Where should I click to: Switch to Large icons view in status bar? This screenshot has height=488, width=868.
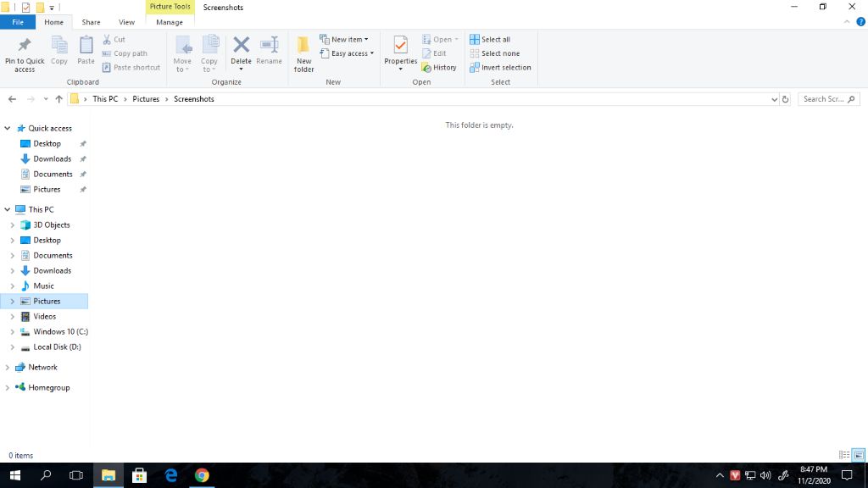859,455
